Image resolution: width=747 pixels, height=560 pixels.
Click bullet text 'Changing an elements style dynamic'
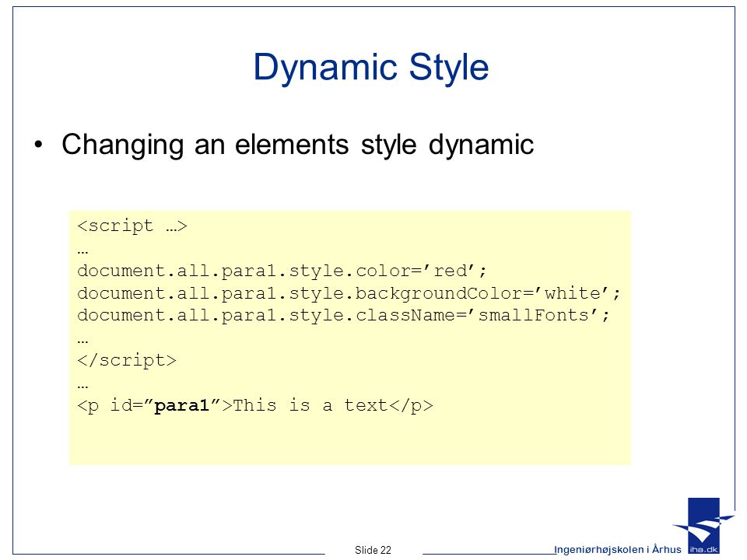[298, 145]
